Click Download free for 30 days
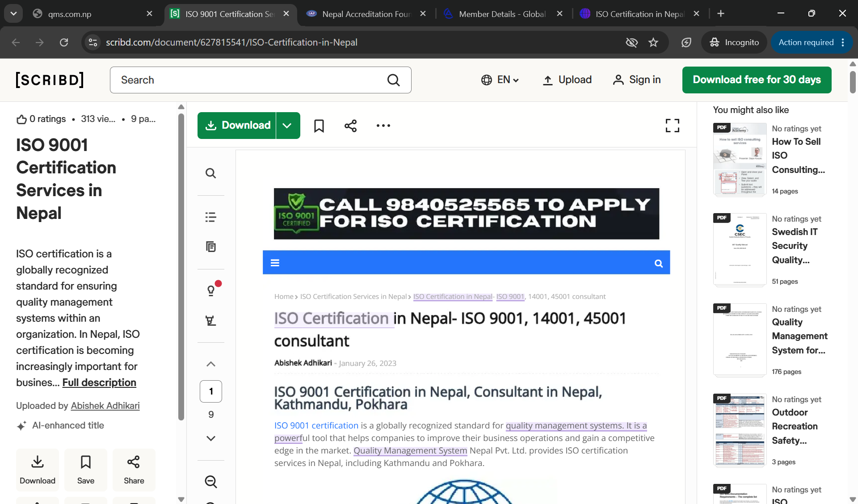Viewport: 858px width, 504px height. (757, 80)
